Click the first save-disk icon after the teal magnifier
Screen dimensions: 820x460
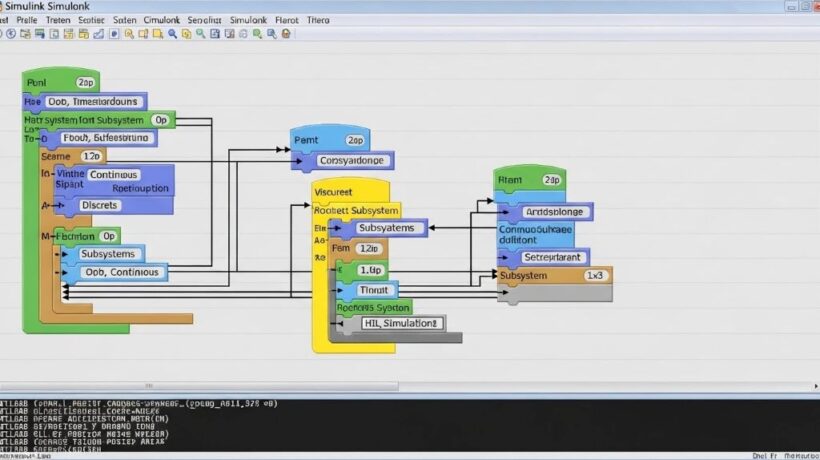(x=215, y=34)
